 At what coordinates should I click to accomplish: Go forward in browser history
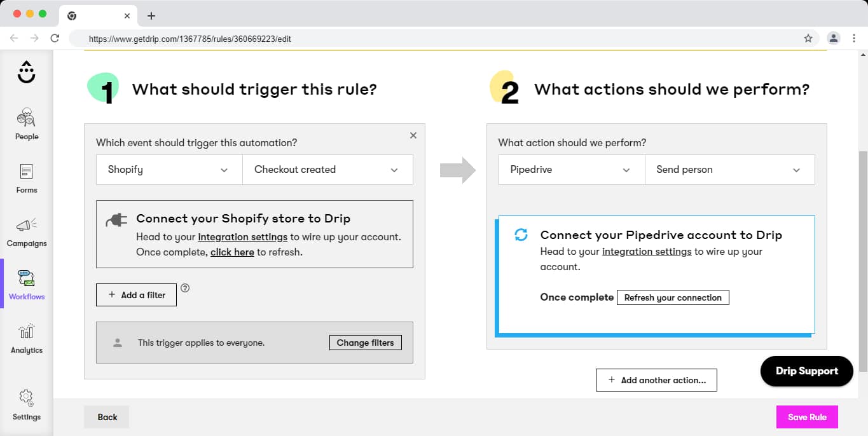[x=34, y=38]
